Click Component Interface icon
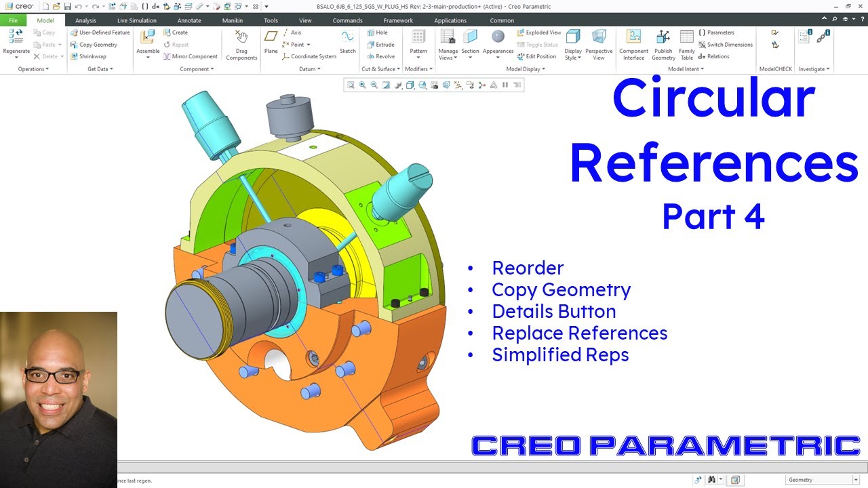The image size is (868, 488). coord(634,37)
